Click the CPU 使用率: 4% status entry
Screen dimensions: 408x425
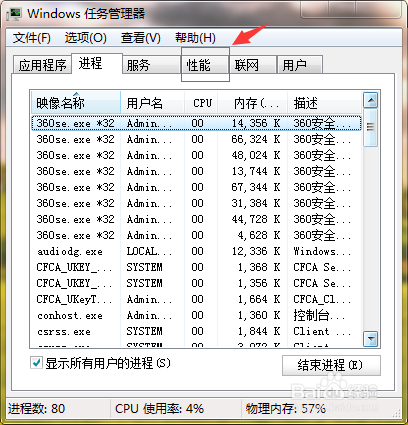159,409
